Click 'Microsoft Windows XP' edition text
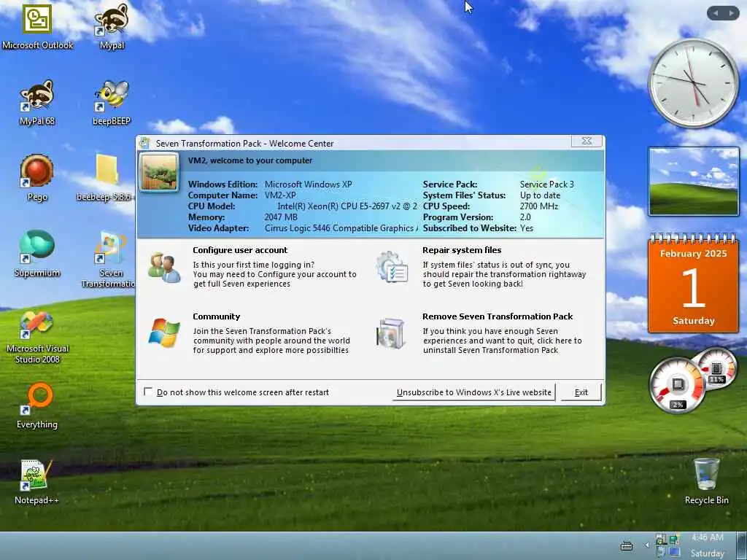 click(x=309, y=184)
